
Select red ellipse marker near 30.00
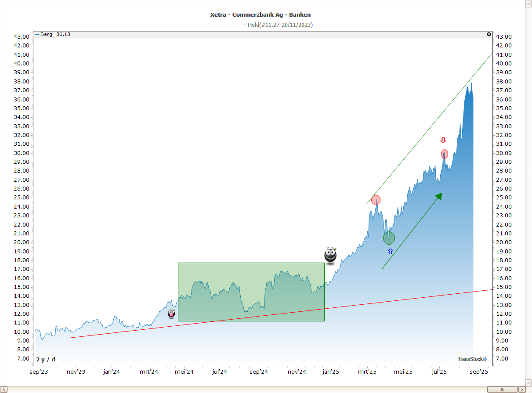click(x=444, y=154)
